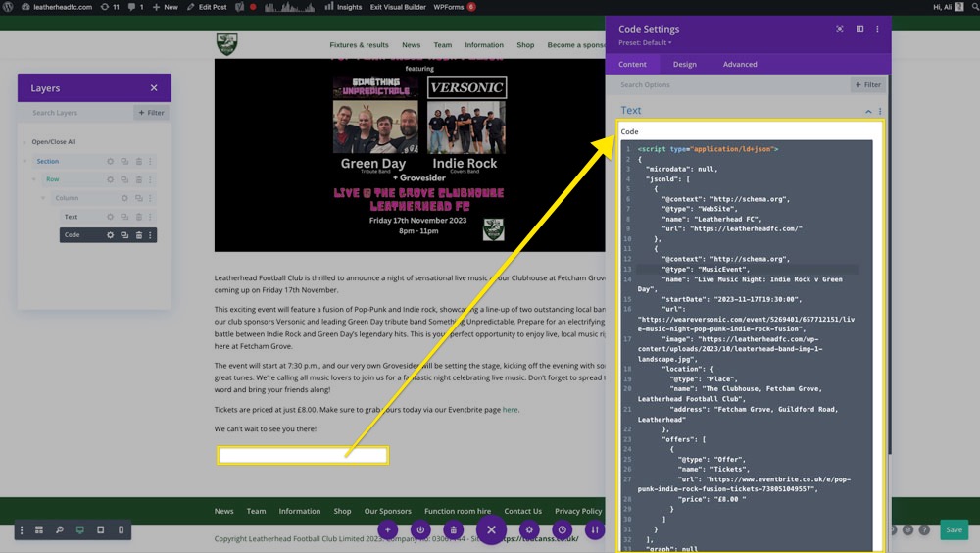
Task: Close the Layers panel
Action: point(154,88)
